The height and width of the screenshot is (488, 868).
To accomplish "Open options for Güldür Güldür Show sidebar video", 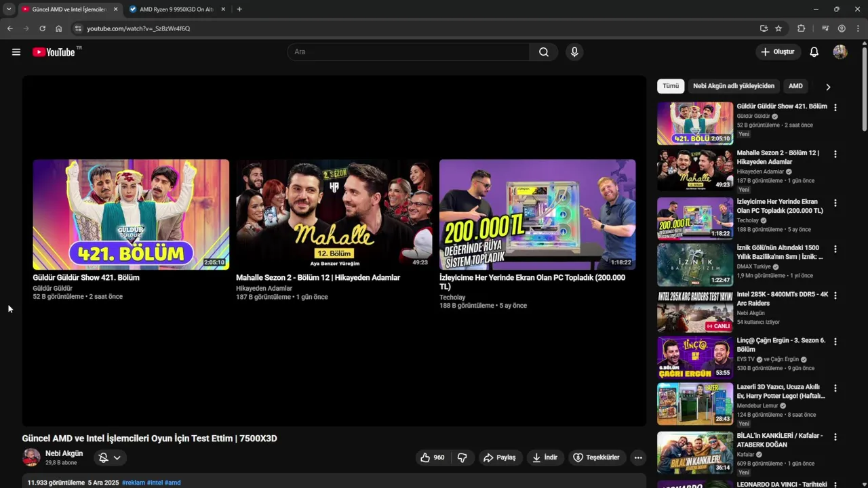I will 835,108.
